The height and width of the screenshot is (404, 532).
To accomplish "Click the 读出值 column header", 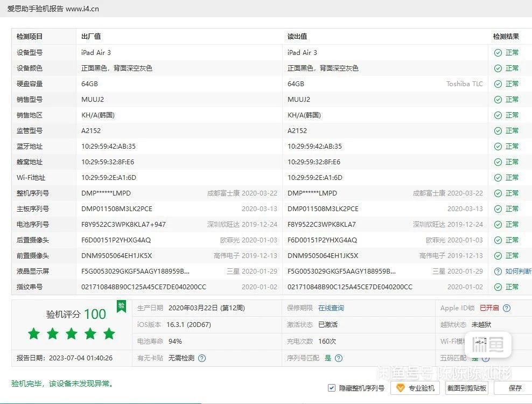I will click(x=297, y=36).
